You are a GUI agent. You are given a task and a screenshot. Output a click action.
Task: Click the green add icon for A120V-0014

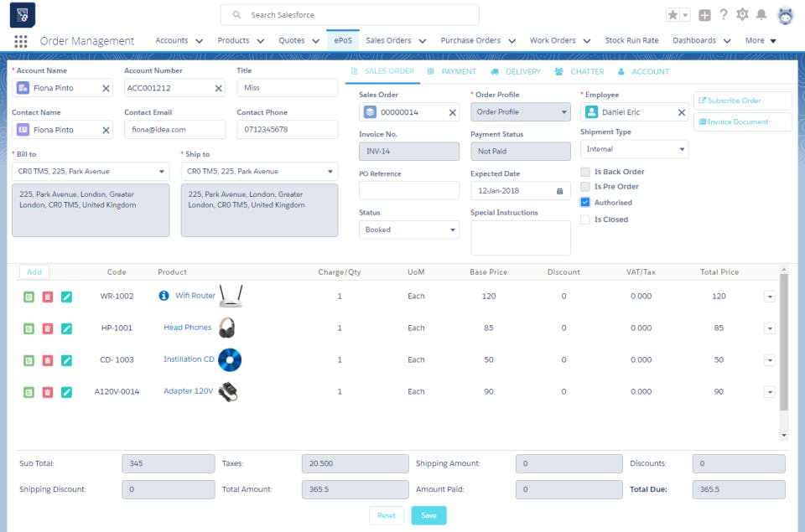(x=29, y=392)
